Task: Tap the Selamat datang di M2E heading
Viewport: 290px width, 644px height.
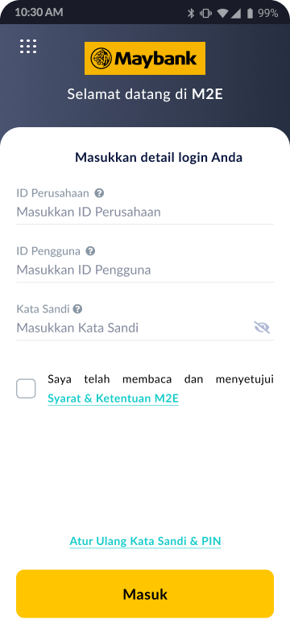Action: (145, 94)
